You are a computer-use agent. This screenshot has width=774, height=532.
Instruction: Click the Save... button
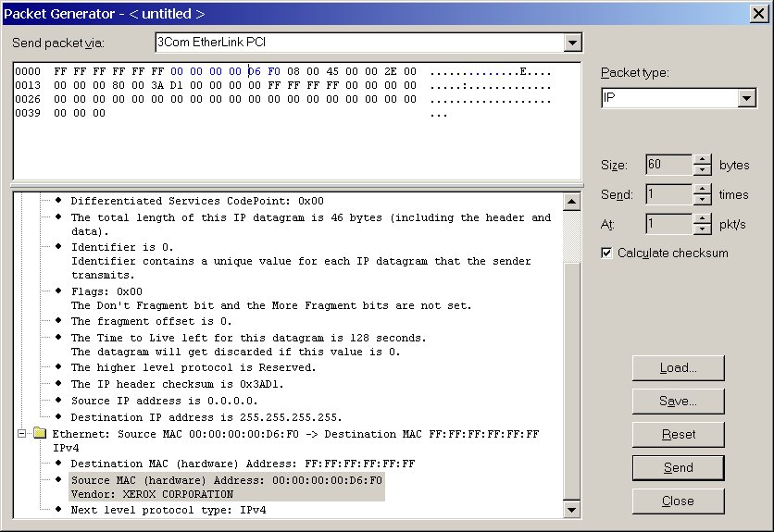679,402
